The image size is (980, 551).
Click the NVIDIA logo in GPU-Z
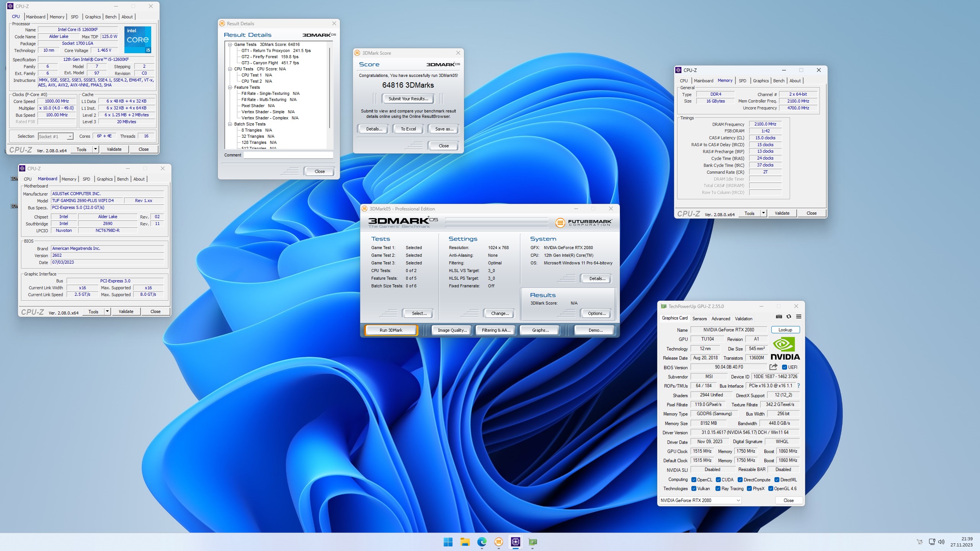click(785, 349)
